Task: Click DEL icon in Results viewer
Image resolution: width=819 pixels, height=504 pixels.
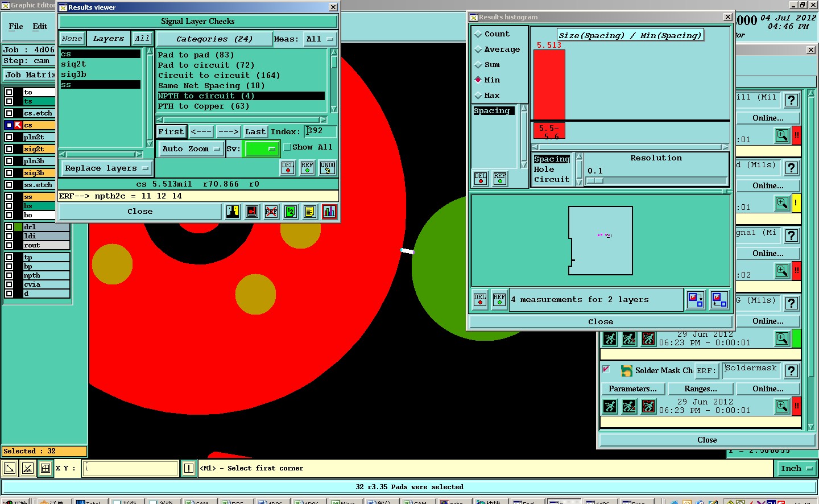Action: pos(288,168)
